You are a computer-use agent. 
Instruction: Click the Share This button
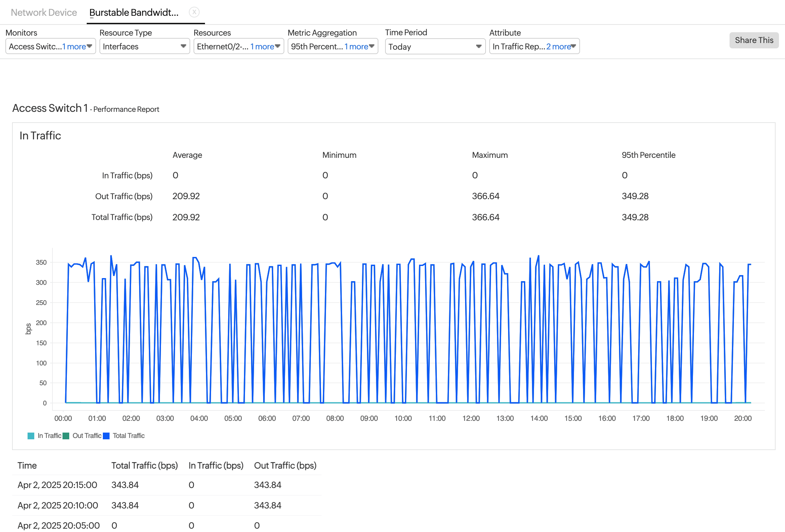(x=754, y=40)
